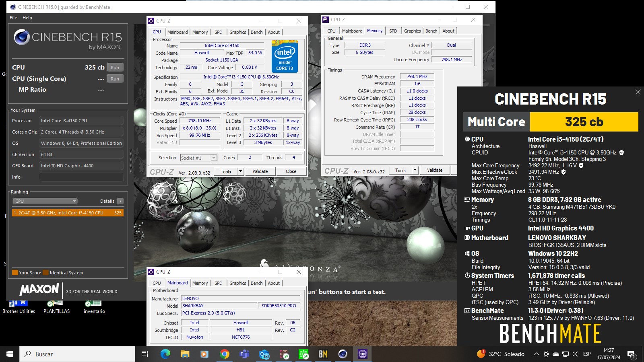Launch Microsoft Edge from taskbar
Viewport: 644px width, 362px height.
(x=165, y=354)
